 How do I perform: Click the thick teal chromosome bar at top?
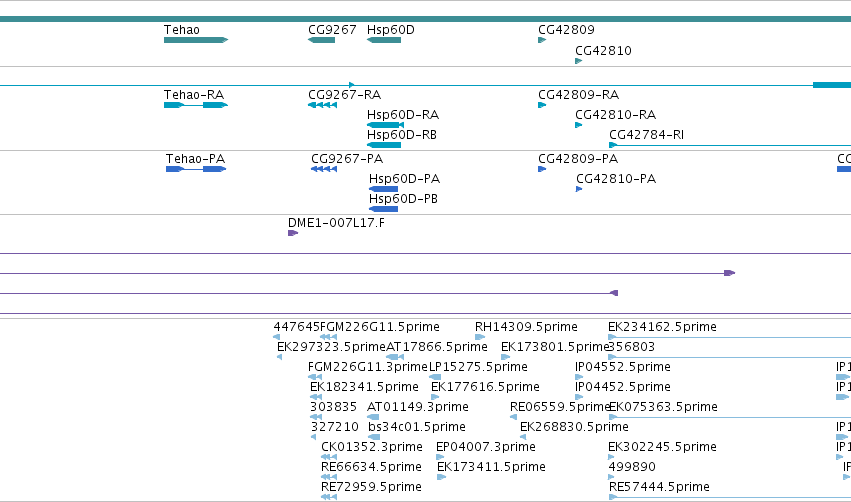(x=426, y=19)
